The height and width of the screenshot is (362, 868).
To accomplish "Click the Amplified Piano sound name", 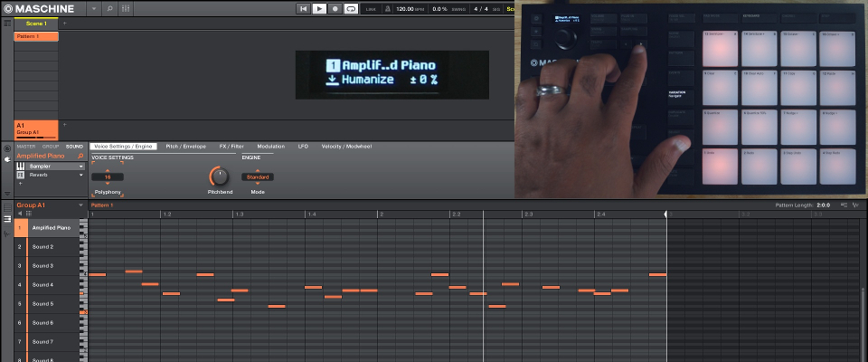I will click(41, 156).
